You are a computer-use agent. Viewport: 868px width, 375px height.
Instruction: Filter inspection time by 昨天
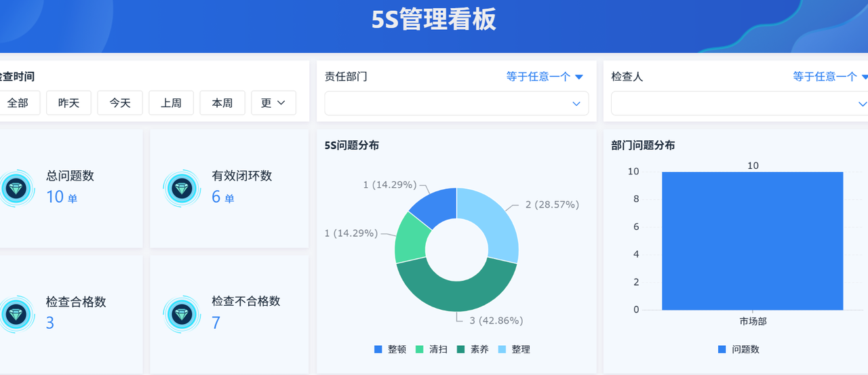point(69,103)
